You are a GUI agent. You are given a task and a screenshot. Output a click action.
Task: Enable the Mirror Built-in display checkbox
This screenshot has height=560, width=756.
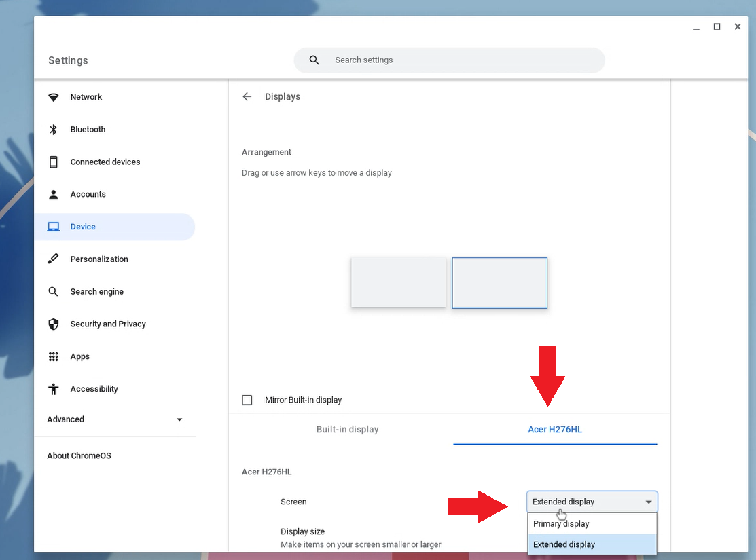pos(247,400)
